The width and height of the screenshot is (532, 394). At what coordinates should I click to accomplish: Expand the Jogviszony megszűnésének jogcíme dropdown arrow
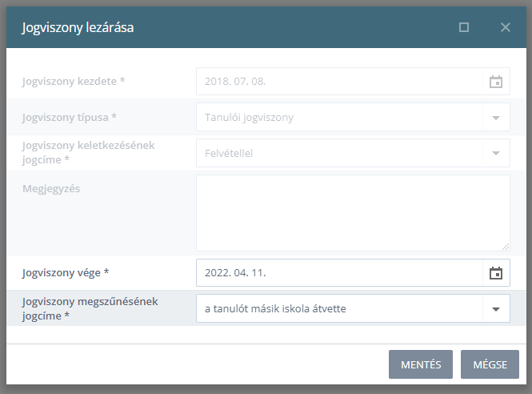tap(496, 309)
